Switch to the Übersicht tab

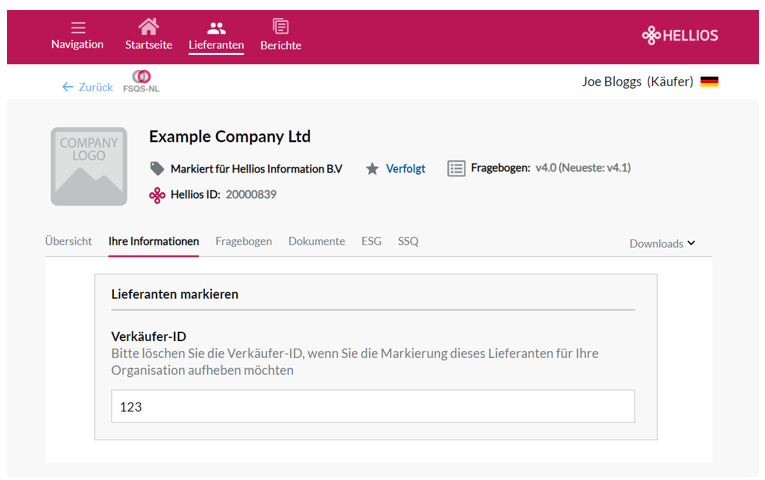point(68,241)
